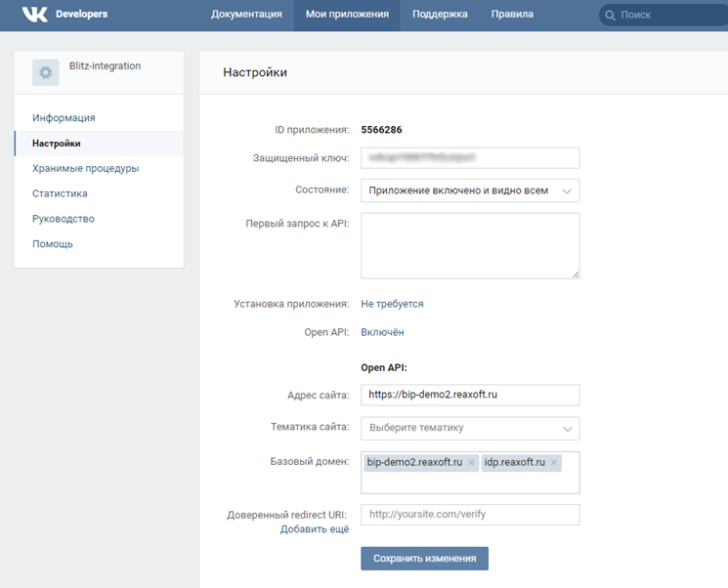Screen dimensions: 728x588
Task: Focus the Первый запрос к API textarea
Action: [470, 246]
